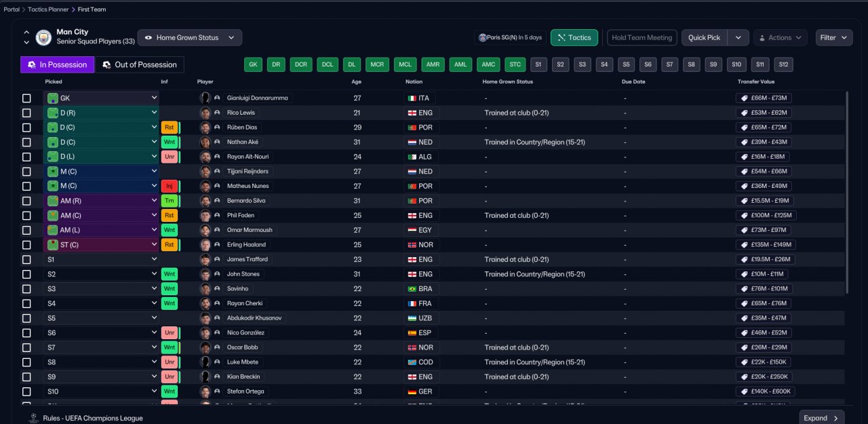The width and height of the screenshot is (868, 424).
Task: Click Rst status icon beside Rúben Dias
Action: [170, 128]
